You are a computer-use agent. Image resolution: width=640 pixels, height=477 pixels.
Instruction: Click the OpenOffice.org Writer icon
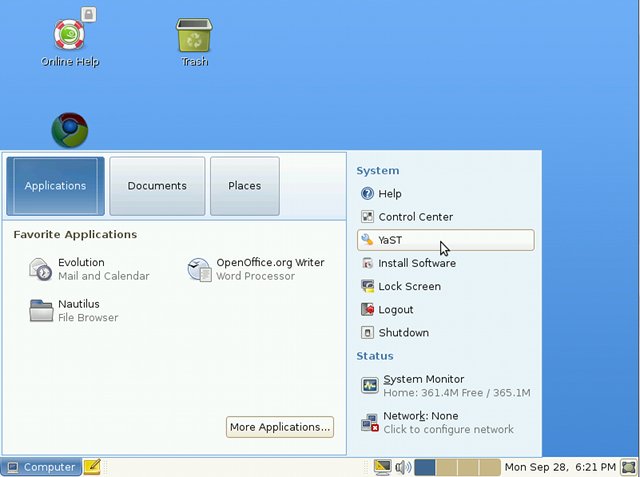point(199,269)
